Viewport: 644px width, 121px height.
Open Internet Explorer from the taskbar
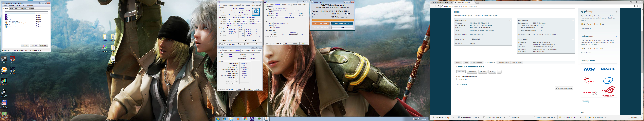225,119
